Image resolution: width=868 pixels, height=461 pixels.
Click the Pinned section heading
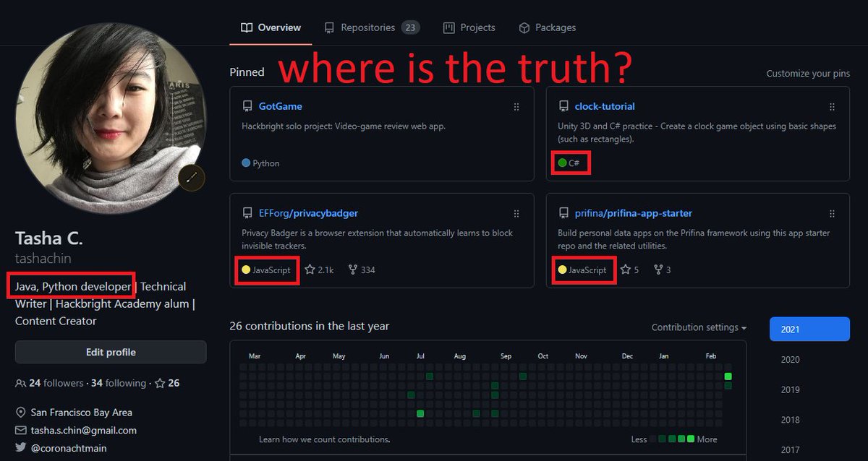(x=247, y=72)
